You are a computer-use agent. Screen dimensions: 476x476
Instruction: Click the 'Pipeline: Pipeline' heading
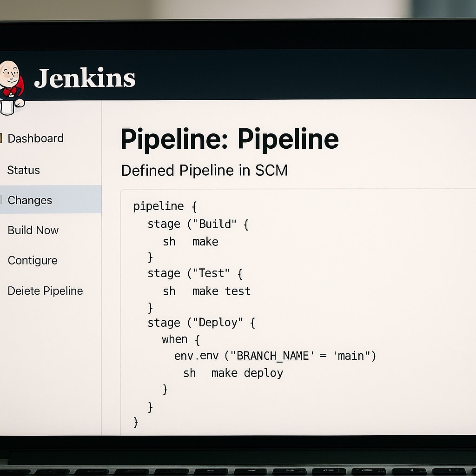pyautogui.click(x=230, y=139)
